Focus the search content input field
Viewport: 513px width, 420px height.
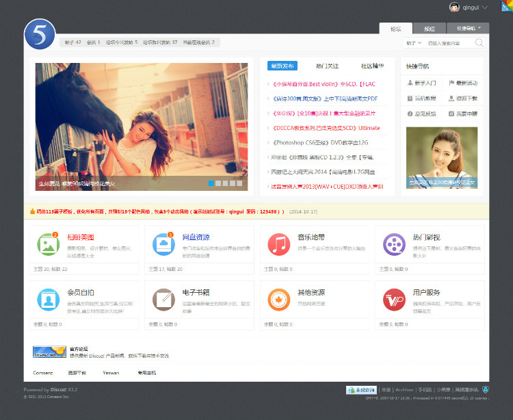tap(449, 43)
